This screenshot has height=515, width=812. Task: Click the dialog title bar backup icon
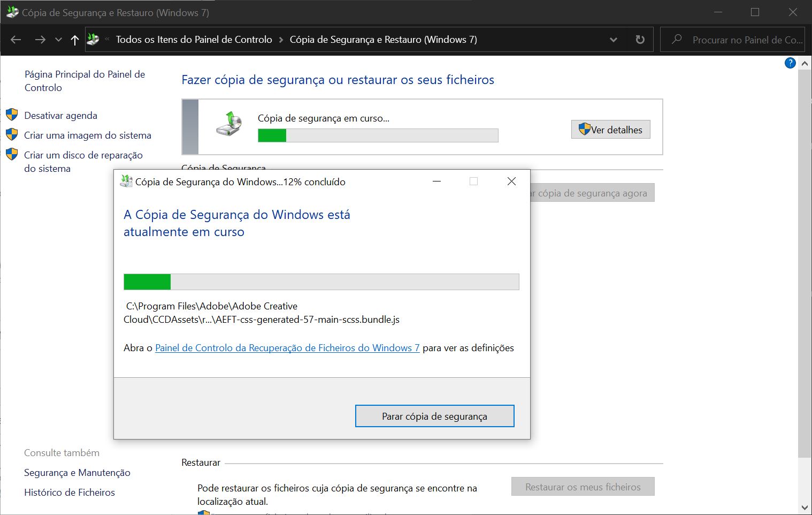tap(126, 181)
